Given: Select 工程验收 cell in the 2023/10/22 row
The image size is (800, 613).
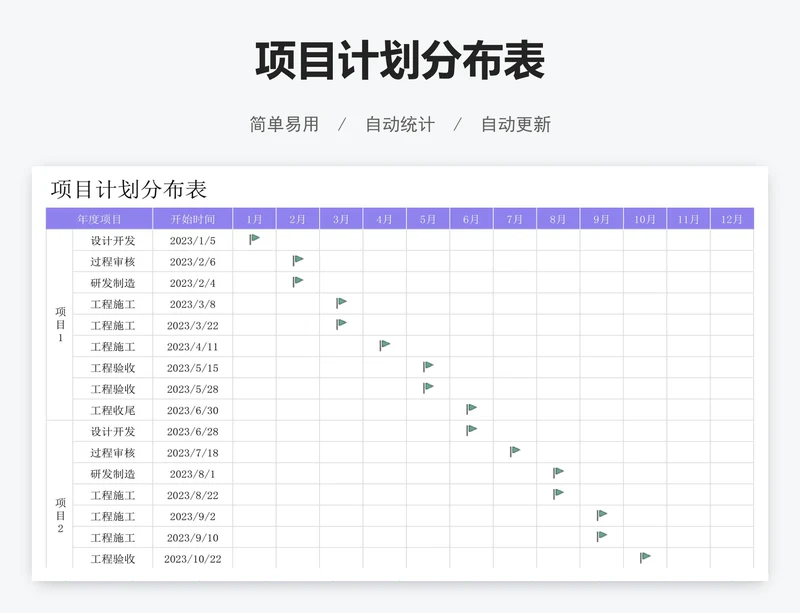Looking at the screenshot, I should pos(113,559).
